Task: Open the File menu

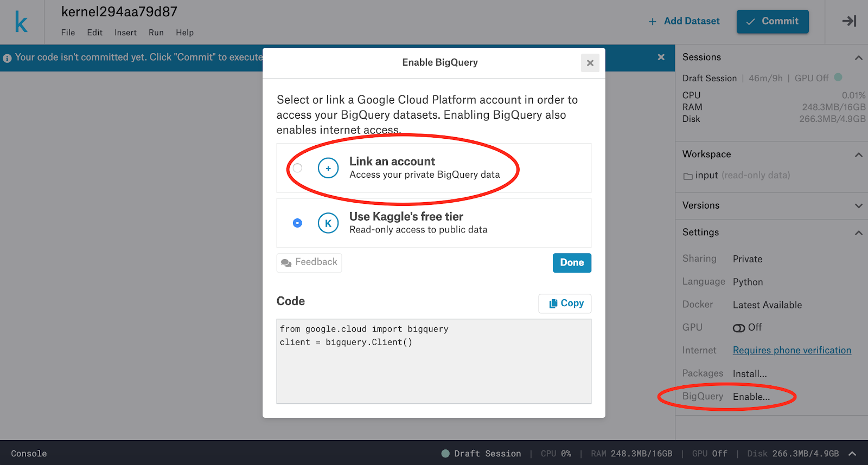Action: [x=68, y=33]
